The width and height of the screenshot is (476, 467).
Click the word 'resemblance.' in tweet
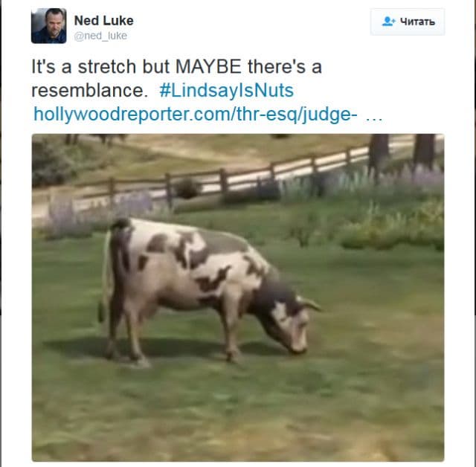tap(89, 91)
